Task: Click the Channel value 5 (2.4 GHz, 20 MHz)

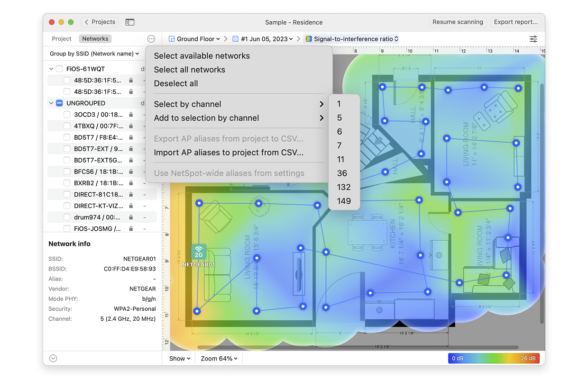Action: [128, 319]
